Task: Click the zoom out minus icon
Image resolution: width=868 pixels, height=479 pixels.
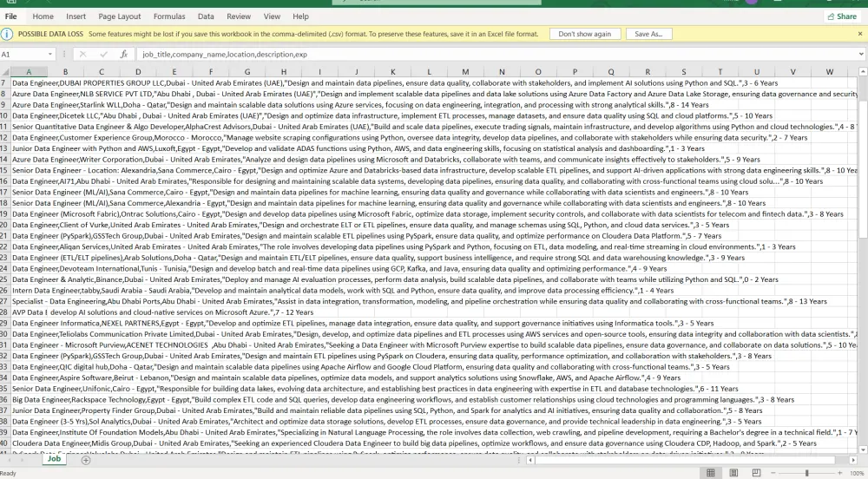Action: 773,473
